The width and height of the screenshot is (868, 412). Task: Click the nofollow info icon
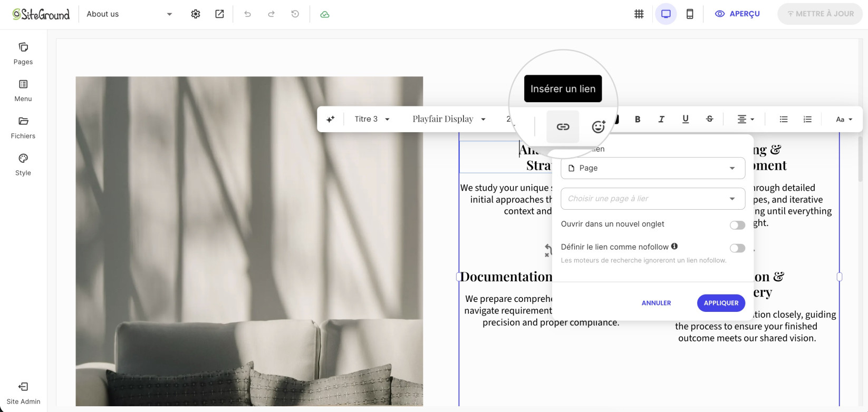pyautogui.click(x=674, y=246)
